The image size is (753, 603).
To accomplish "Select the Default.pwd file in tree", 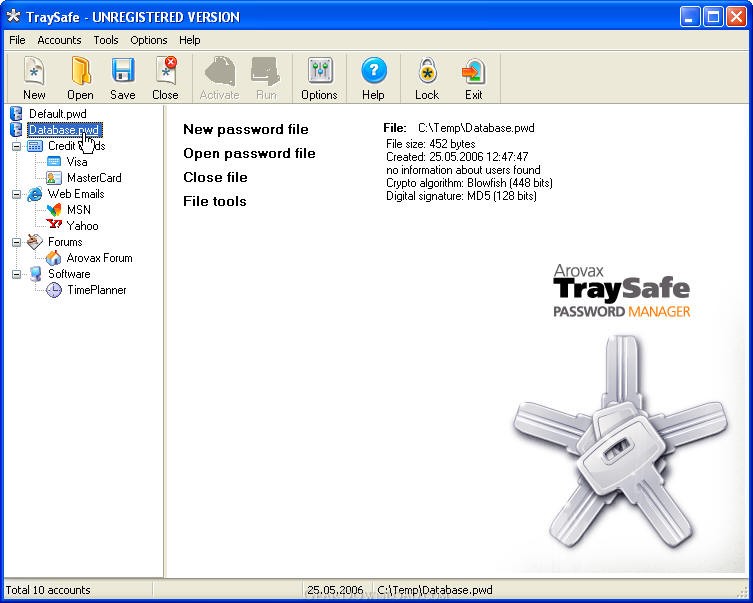I will pyautogui.click(x=57, y=114).
